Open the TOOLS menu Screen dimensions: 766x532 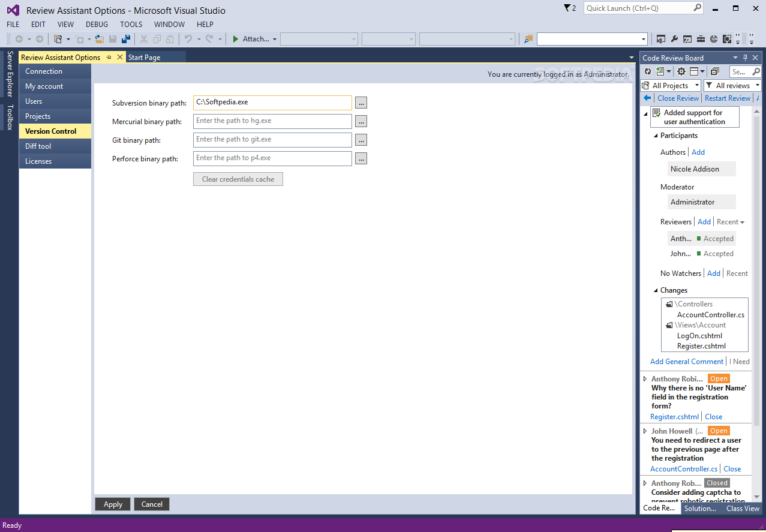tap(131, 25)
